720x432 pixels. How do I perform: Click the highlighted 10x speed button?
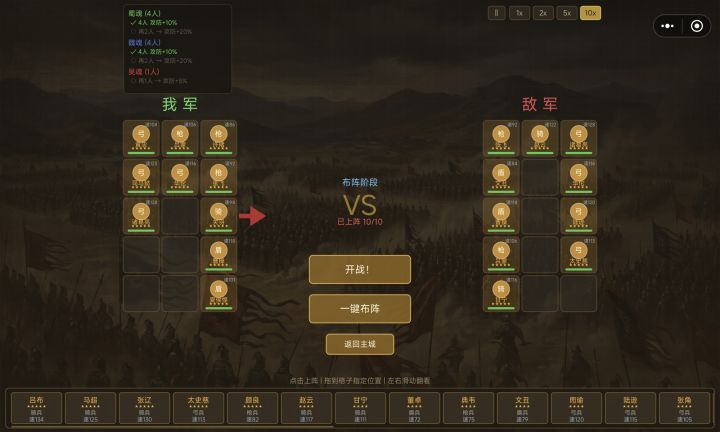click(x=591, y=13)
